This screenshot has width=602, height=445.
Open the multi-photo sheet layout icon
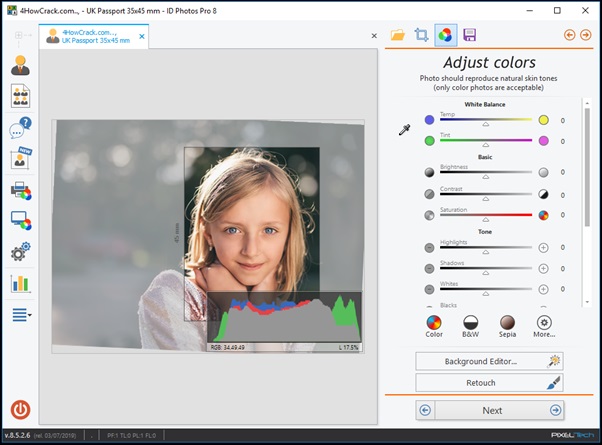coord(20,96)
